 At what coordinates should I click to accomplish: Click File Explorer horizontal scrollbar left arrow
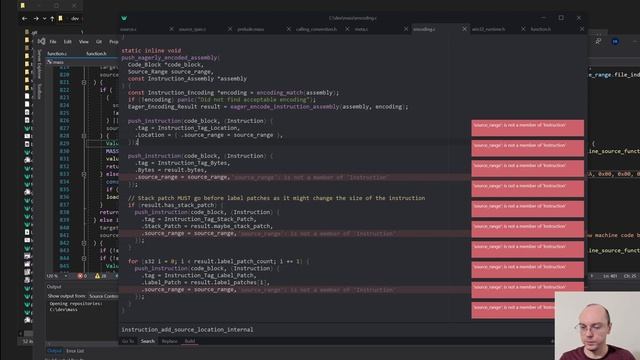coord(20,333)
